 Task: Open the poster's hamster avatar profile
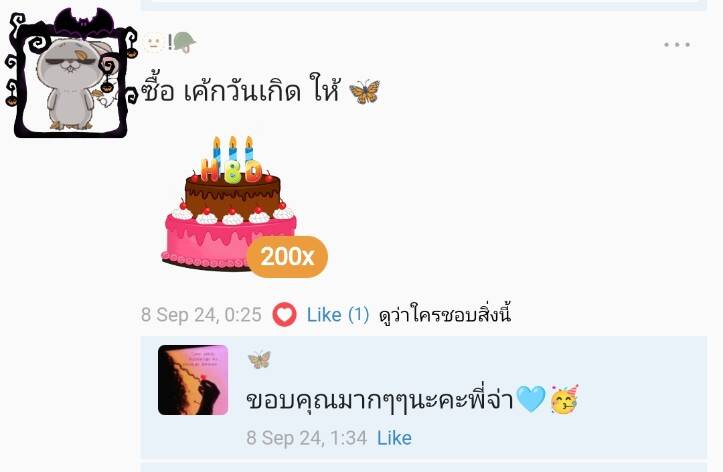(71, 76)
